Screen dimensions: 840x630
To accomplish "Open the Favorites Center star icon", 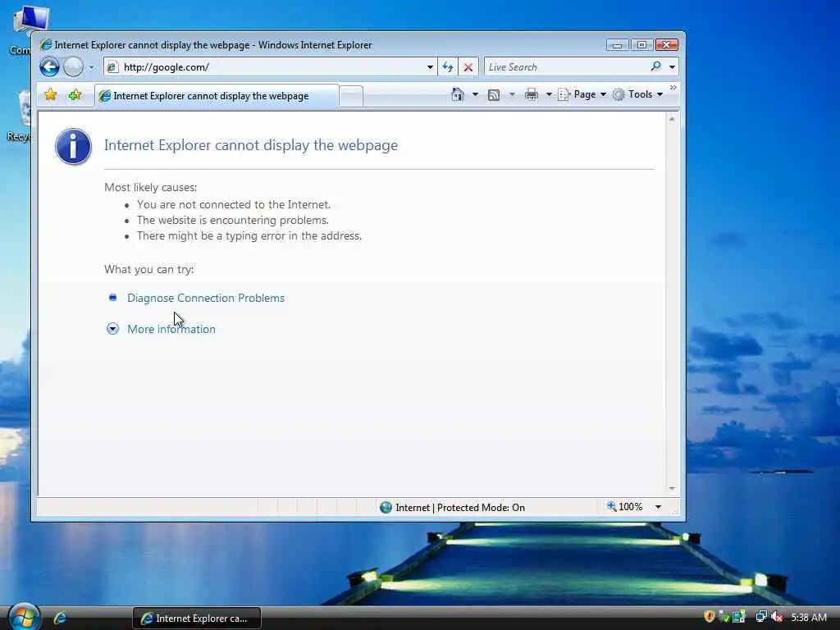I will (50, 95).
